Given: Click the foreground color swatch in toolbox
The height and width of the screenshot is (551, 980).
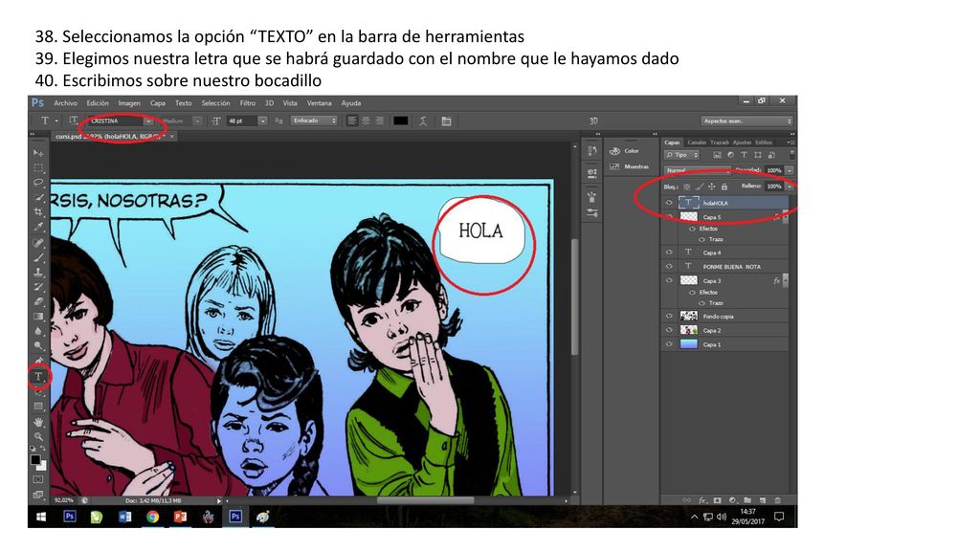Looking at the screenshot, I should (x=35, y=460).
